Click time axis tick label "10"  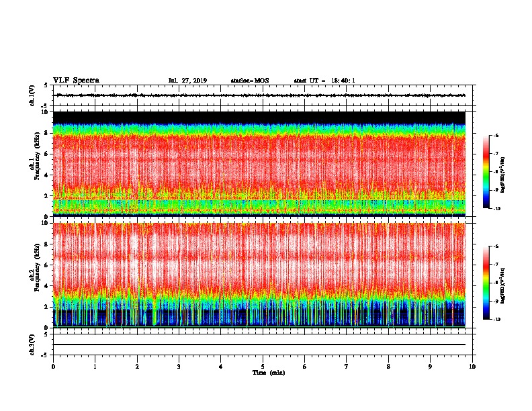point(472,367)
